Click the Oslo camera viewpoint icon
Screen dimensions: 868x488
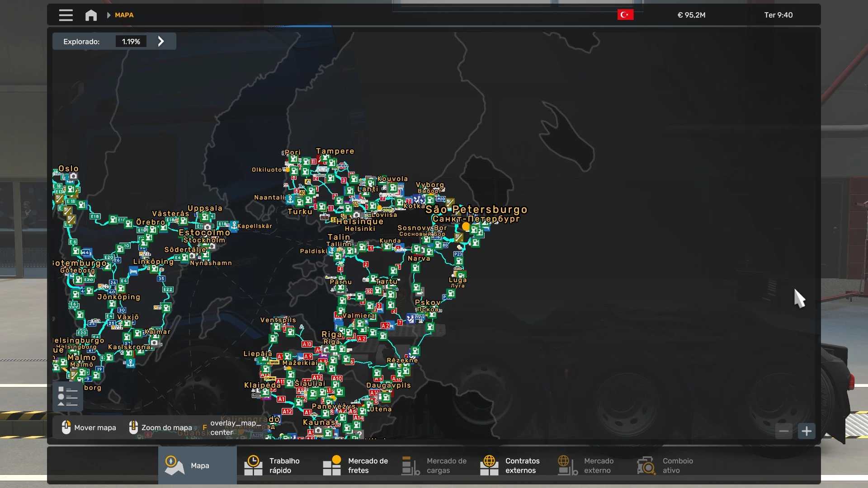click(74, 177)
